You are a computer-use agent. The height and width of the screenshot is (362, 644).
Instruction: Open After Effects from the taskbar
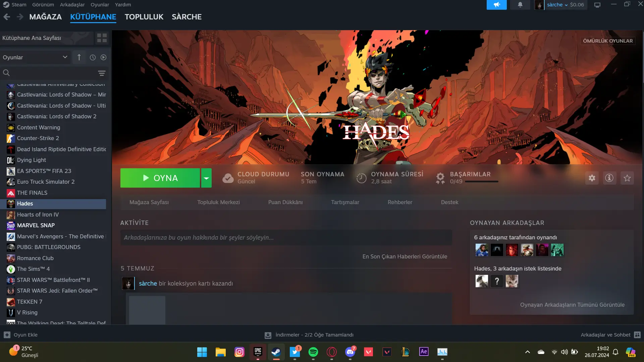pos(424,351)
